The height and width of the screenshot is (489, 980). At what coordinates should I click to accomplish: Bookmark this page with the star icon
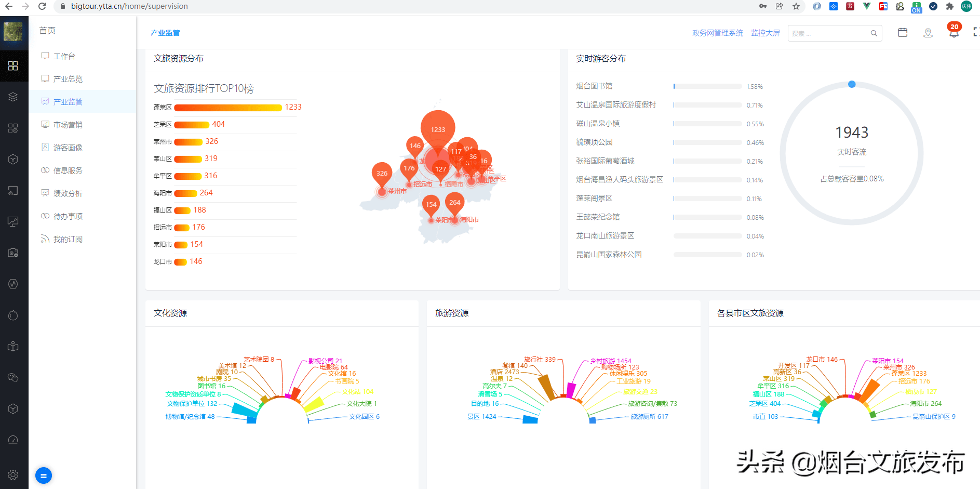pos(796,6)
